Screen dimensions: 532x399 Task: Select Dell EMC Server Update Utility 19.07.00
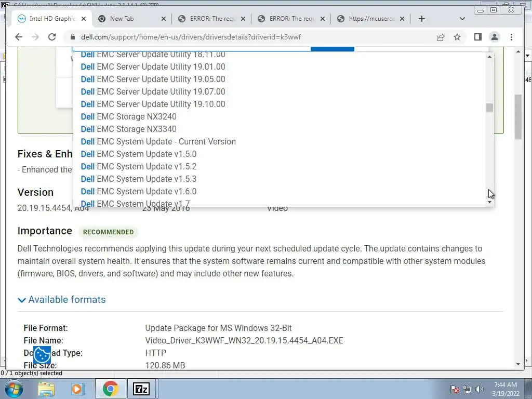click(x=153, y=91)
